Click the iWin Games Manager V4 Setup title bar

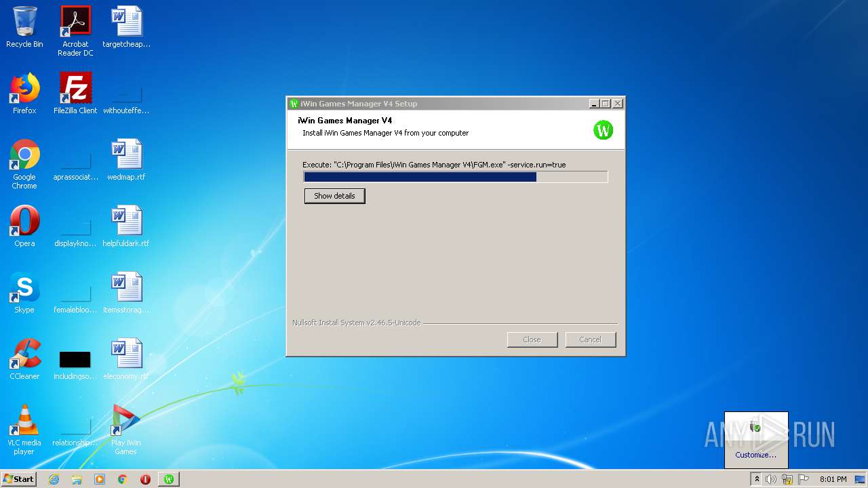pos(437,104)
